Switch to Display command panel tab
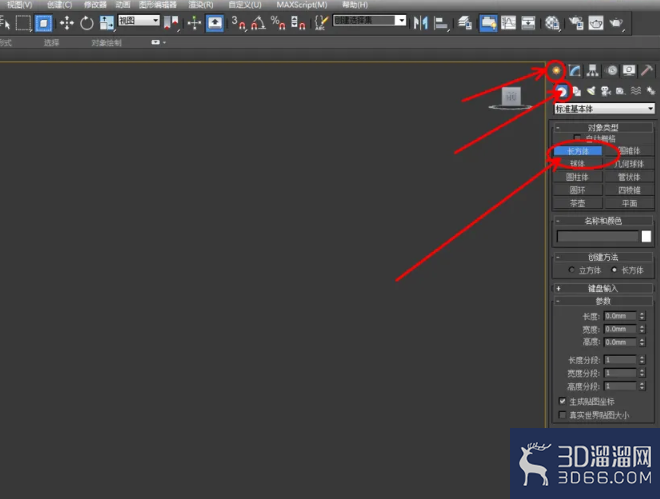Viewport: 660px width, 499px height. (629, 70)
